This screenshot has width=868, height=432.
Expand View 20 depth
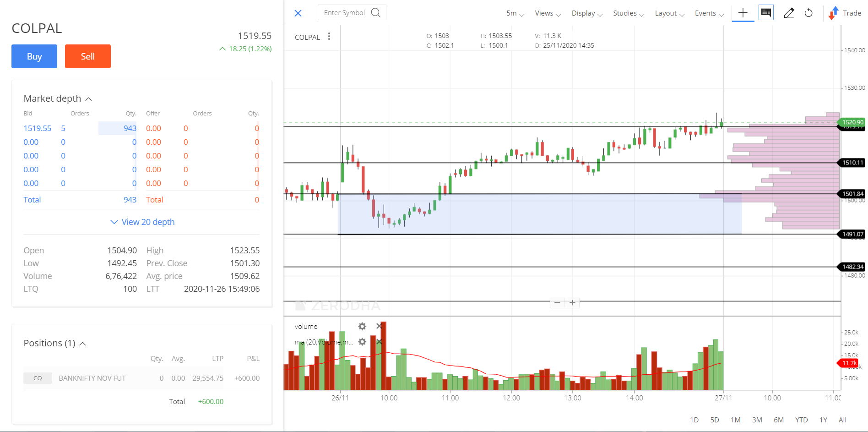point(142,222)
